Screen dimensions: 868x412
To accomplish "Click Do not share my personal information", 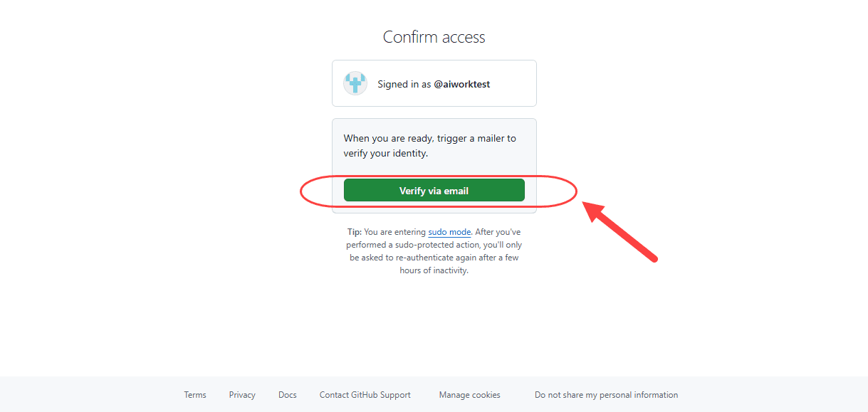I will pos(607,395).
